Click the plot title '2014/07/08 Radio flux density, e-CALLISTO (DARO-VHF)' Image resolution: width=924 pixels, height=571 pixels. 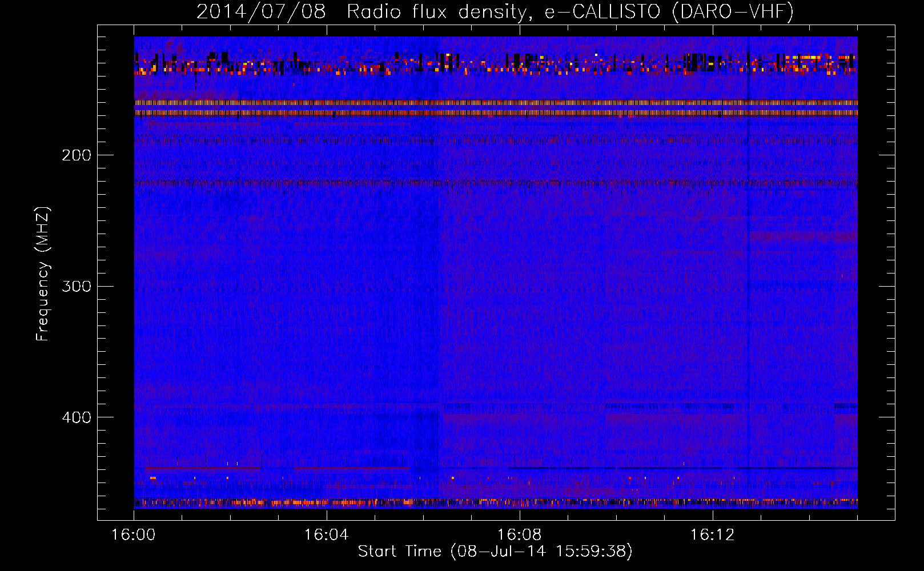(x=495, y=11)
